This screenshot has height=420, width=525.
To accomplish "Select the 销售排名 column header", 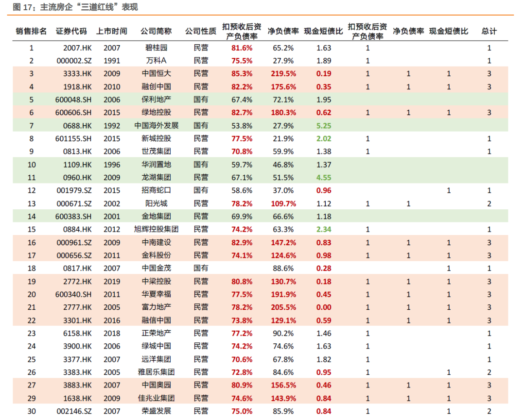I will click(x=31, y=31).
